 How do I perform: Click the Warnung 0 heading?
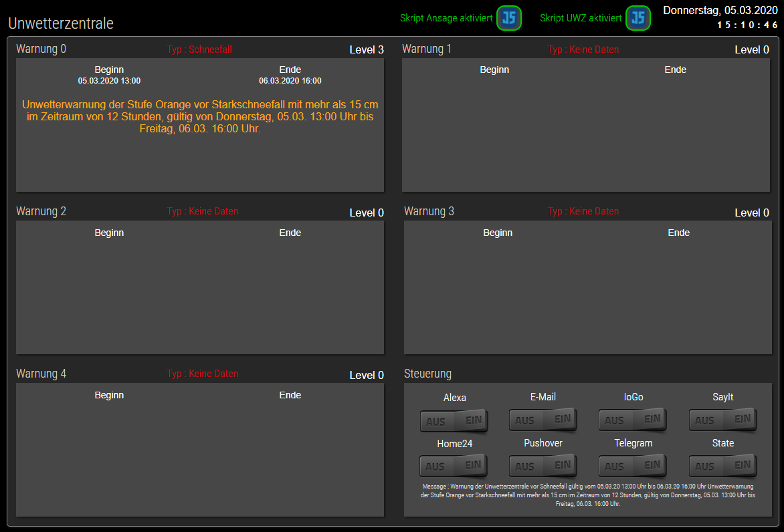point(41,49)
